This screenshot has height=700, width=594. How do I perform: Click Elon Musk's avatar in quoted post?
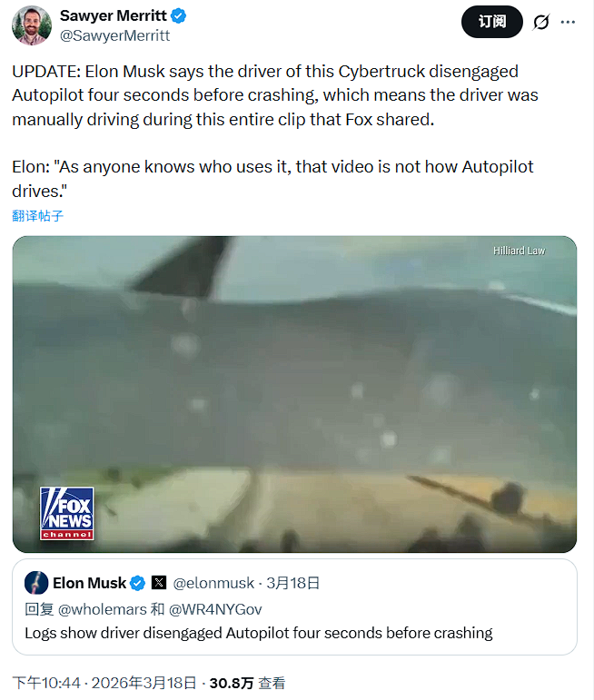36,583
